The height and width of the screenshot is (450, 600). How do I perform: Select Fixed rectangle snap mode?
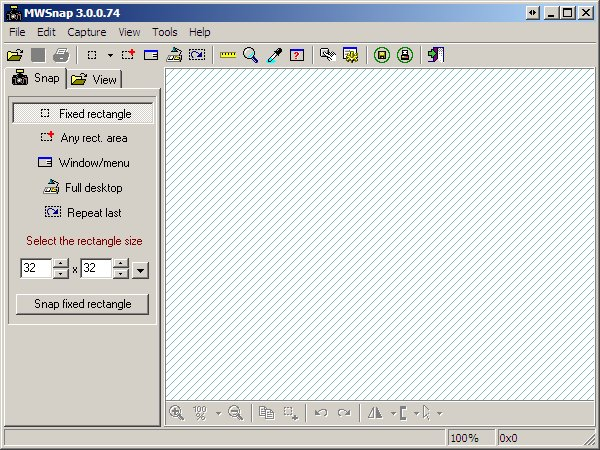coord(83,114)
